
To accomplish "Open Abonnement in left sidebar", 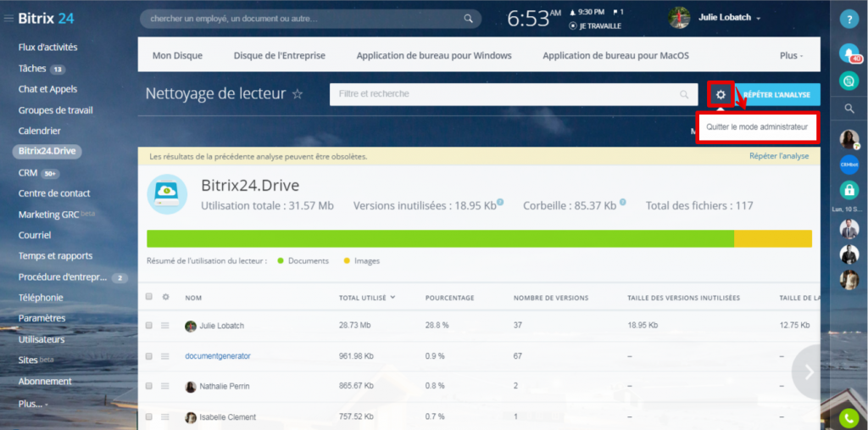I will pyautogui.click(x=45, y=382).
